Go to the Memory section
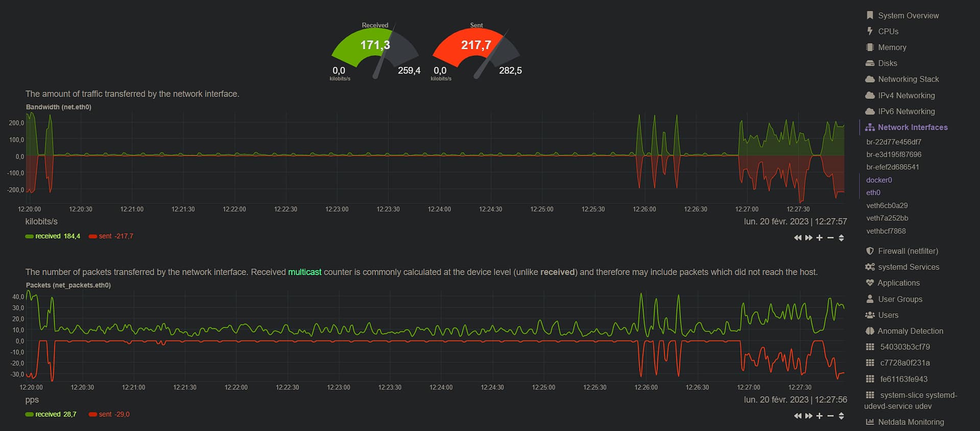The width and height of the screenshot is (980, 431). (x=892, y=47)
